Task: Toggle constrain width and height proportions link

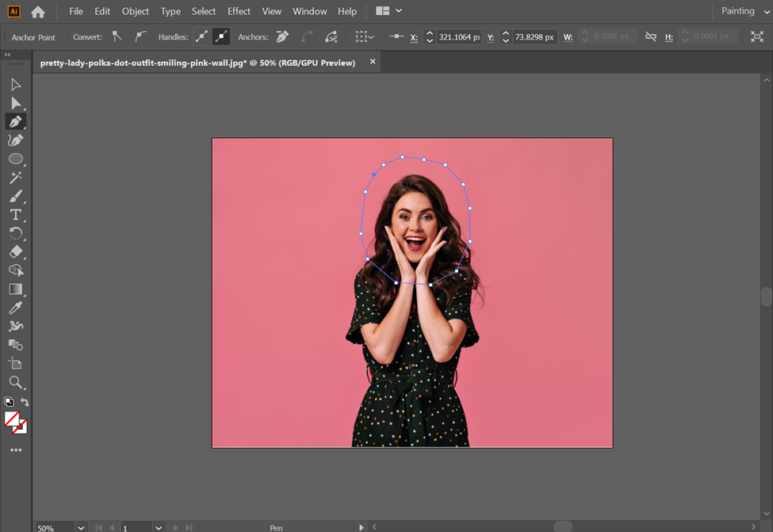Action: (650, 37)
